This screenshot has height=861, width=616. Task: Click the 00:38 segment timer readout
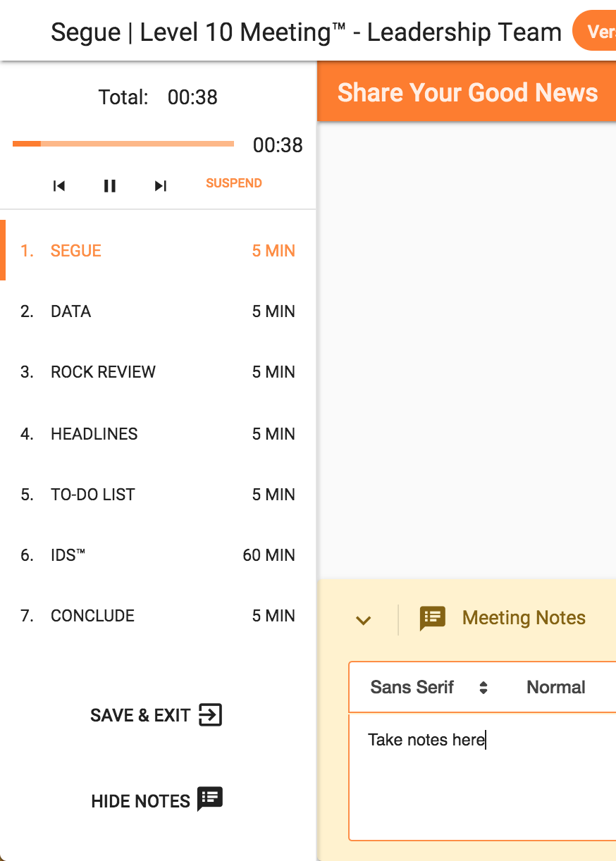pyautogui.click(x=278, y=145)
